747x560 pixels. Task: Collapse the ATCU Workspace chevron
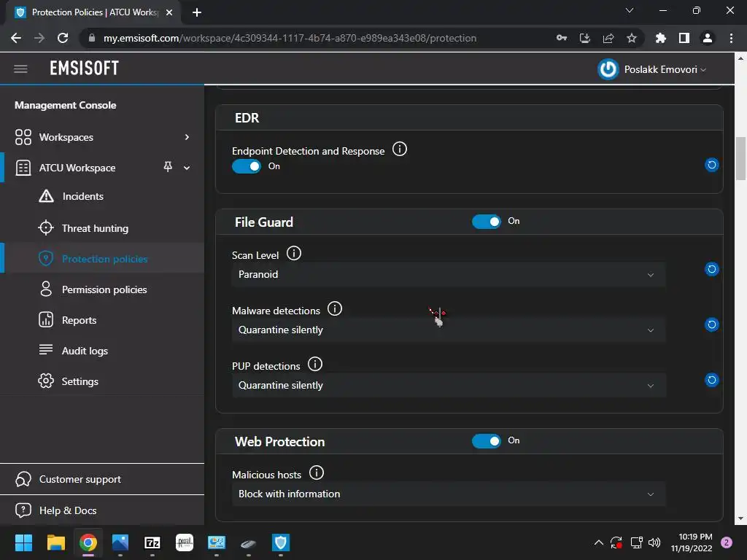(187, 168)
